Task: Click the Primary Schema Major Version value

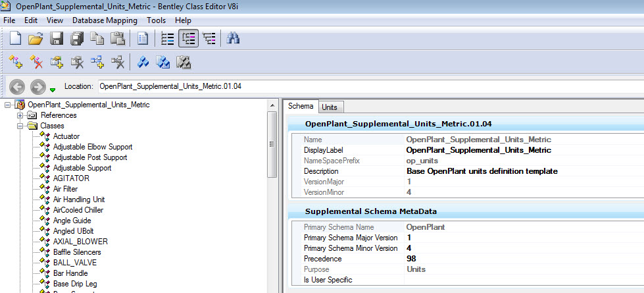Action: 409,238
